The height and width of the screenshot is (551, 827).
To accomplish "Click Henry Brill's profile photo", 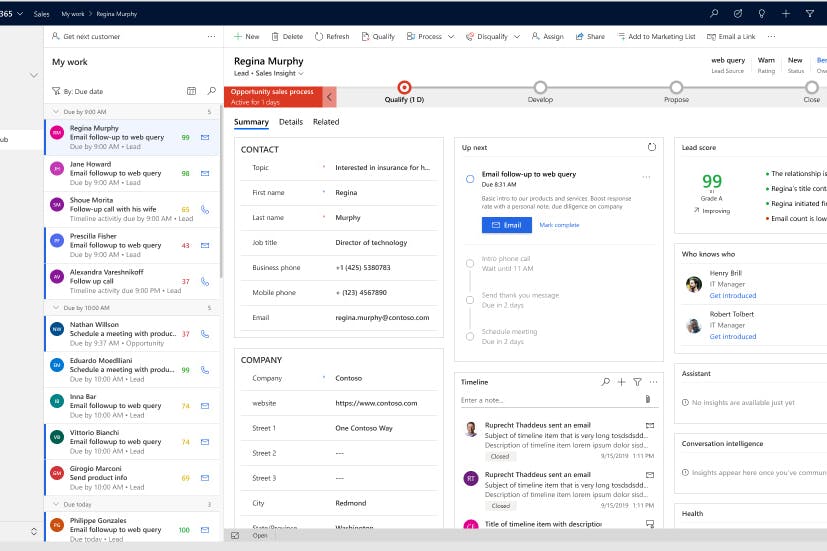I will click(694, 284).
